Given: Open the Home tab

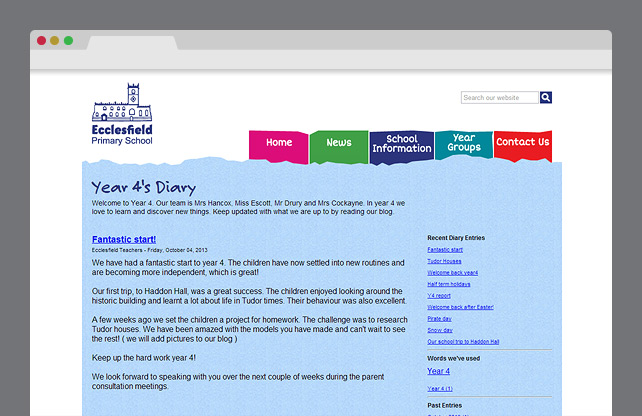Looking at the screenshot, I should pos(279,144).
